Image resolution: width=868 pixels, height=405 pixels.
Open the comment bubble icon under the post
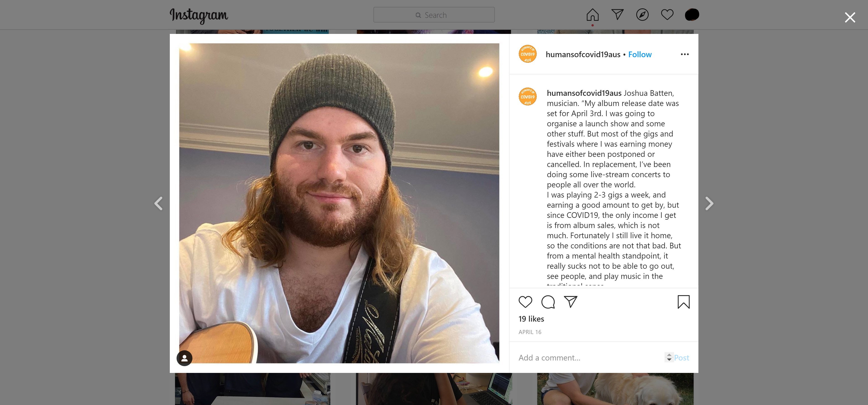pyautogui.click(x=548, y=302)
